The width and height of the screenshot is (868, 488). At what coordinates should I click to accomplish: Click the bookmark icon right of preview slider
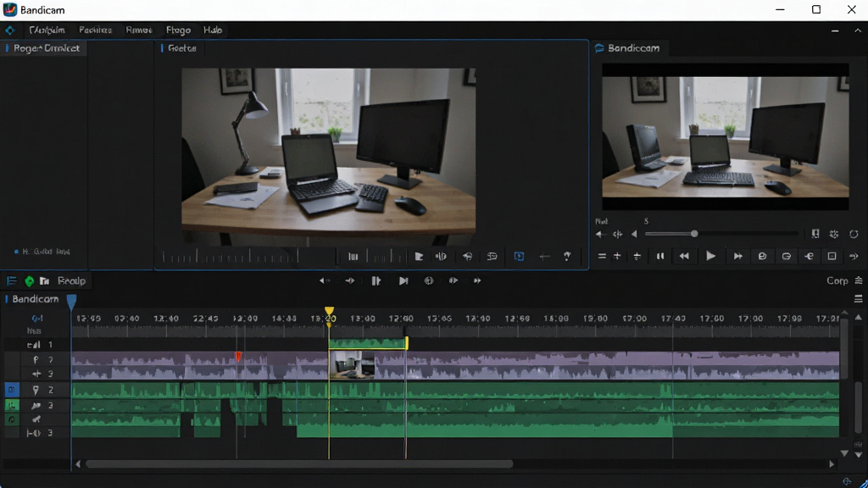(x=815, y=234)
